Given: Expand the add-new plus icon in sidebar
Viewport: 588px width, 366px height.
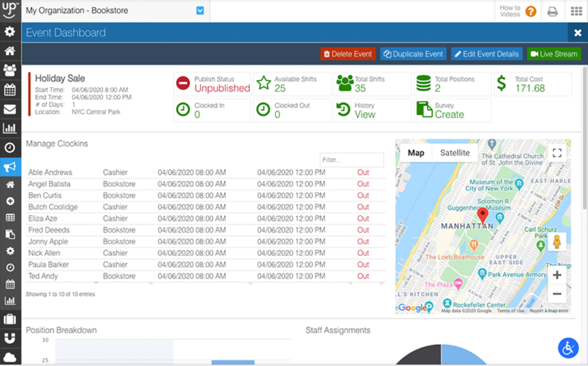Looking at the screenshot, I should point(10,201).
